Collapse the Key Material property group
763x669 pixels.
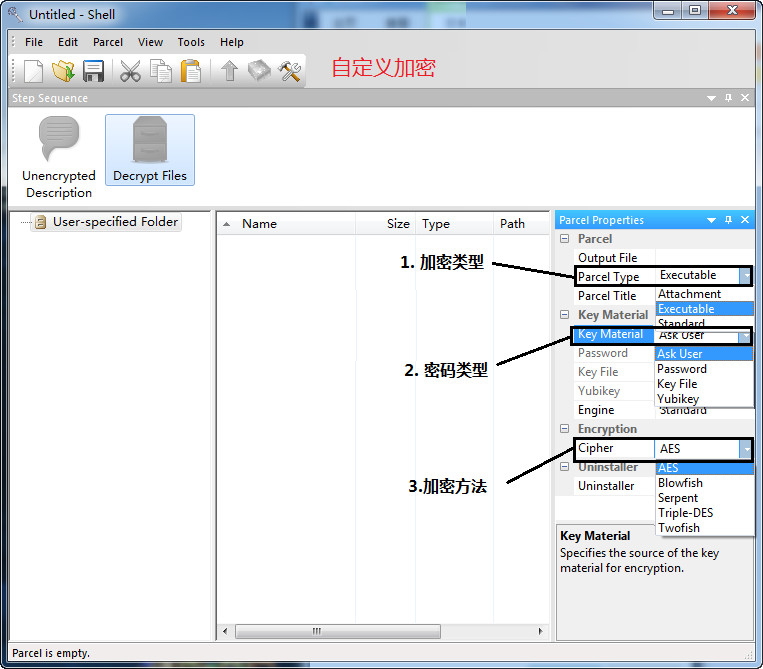[564, 315]
